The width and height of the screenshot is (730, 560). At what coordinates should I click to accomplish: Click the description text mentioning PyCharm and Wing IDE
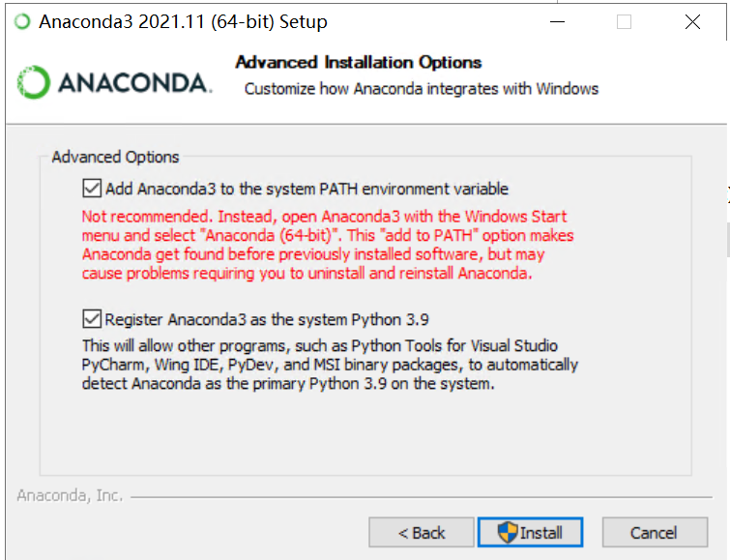pyautogui.click(x=329, y=365)
